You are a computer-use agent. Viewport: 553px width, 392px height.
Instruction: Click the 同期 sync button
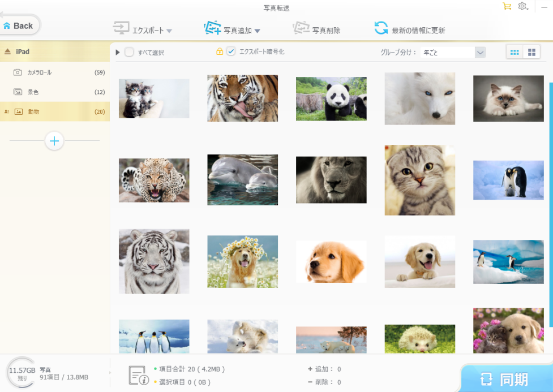tap(506, 379)
